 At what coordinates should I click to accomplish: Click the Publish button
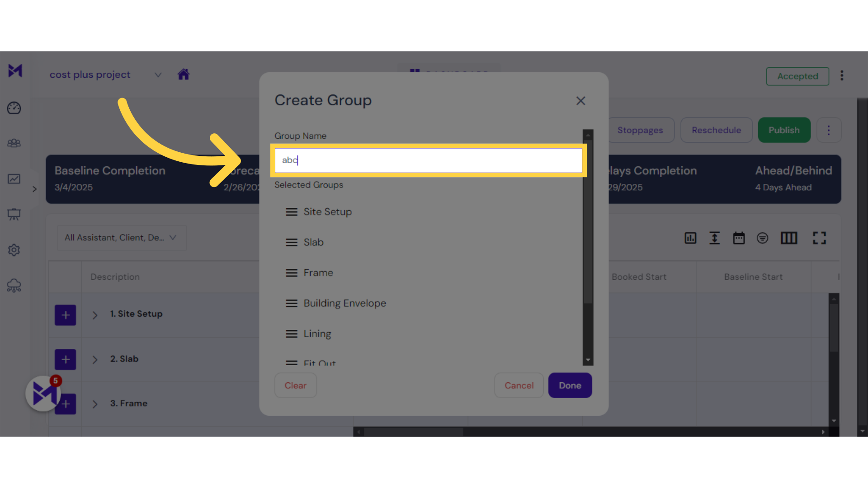coord(783,130)
